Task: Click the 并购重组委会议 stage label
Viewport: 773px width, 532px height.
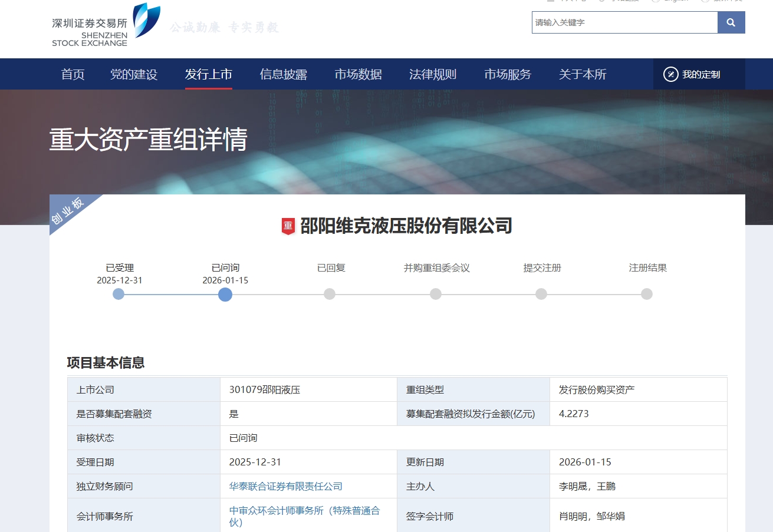Action: (x=437, y=268)
